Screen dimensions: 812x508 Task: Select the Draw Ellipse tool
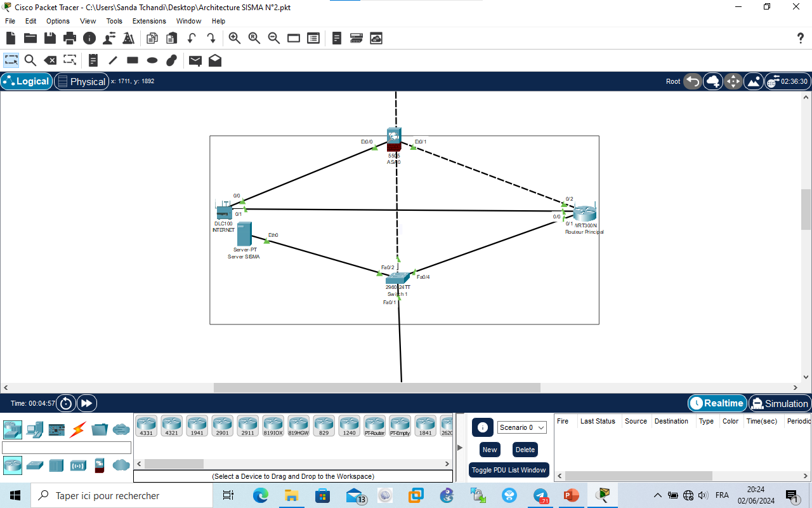[152, 60]
